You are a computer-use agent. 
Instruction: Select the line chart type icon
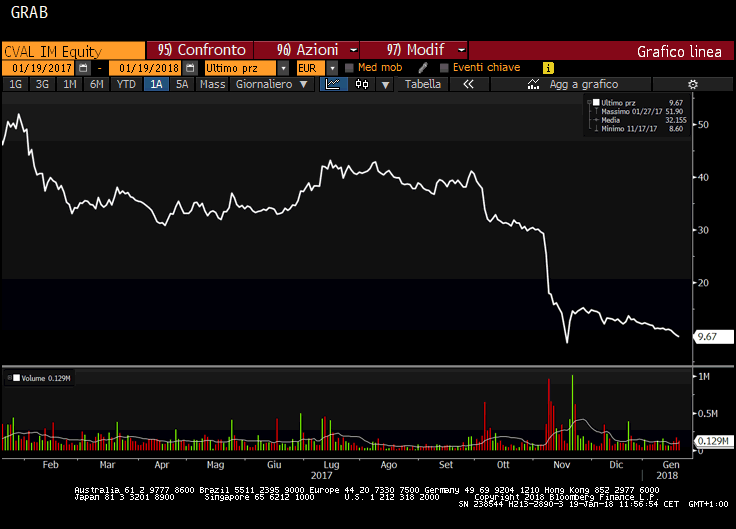(x=333, y=84)
